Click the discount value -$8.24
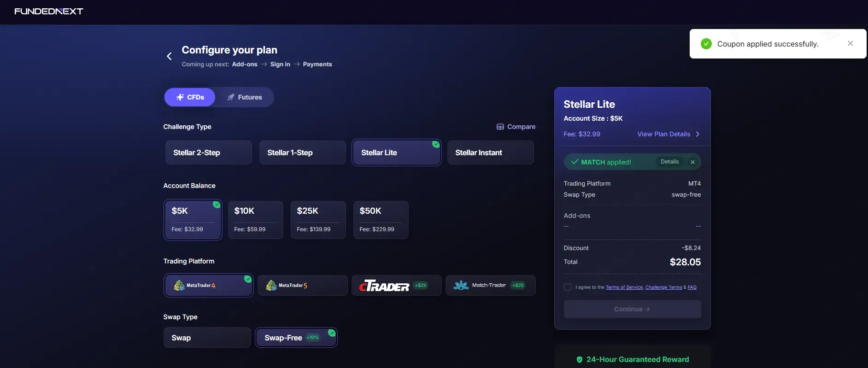The height and width of the screenshot is (368, 868). pyautogui.click(x=691, y=248)
